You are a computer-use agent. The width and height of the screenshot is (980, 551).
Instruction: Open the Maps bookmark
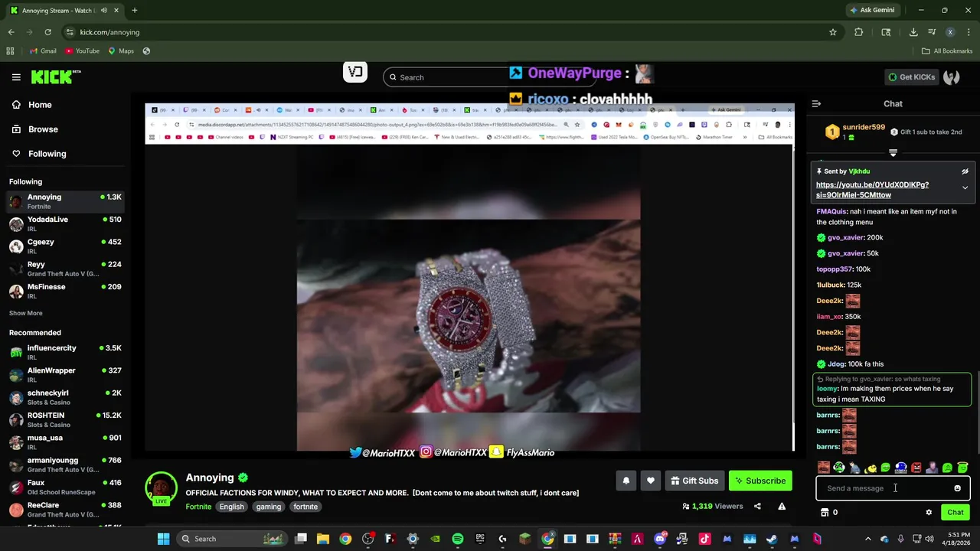tap(121, 51)
